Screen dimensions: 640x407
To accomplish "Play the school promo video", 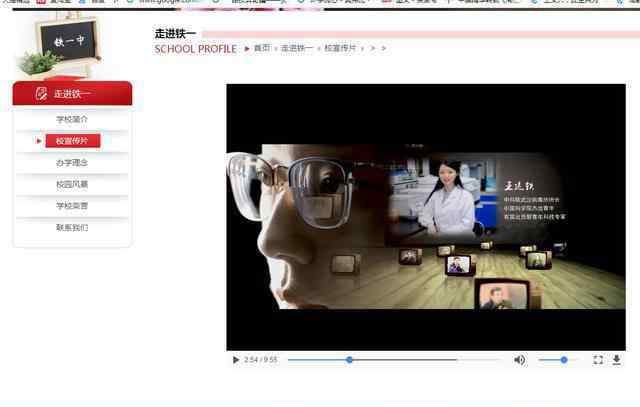I will (236, 360).
